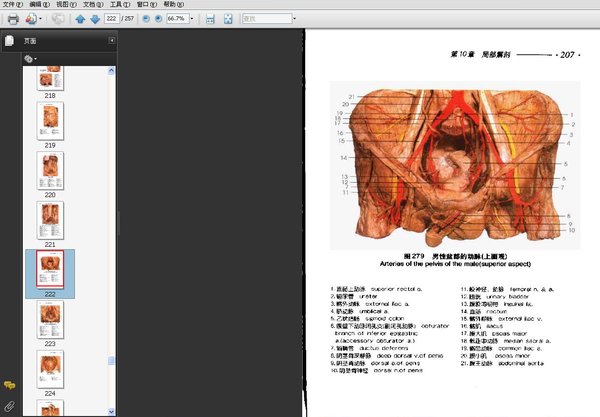Image resolution: width=600 pixels, height=417 pixels.
Task: Click legend entry 'median sacral a.'
Action: point(506,340)
